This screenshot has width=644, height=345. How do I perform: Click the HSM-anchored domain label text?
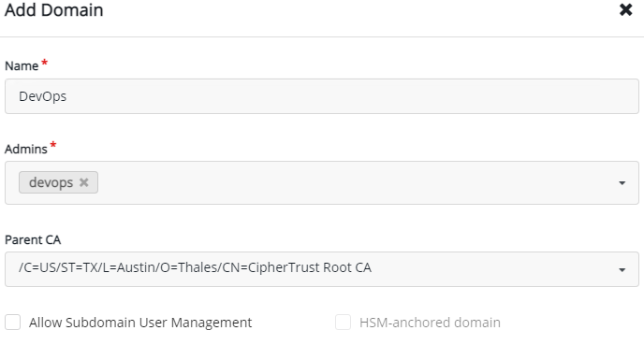[x=430, y=323]
